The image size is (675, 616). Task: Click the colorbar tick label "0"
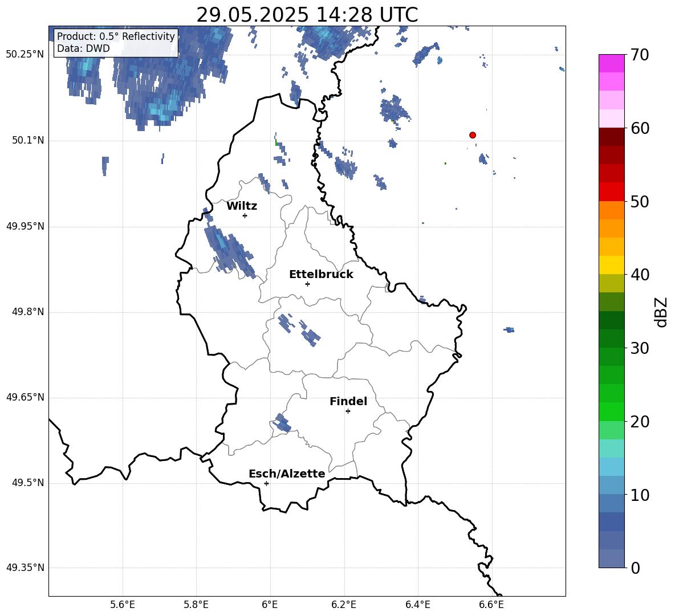636,568
